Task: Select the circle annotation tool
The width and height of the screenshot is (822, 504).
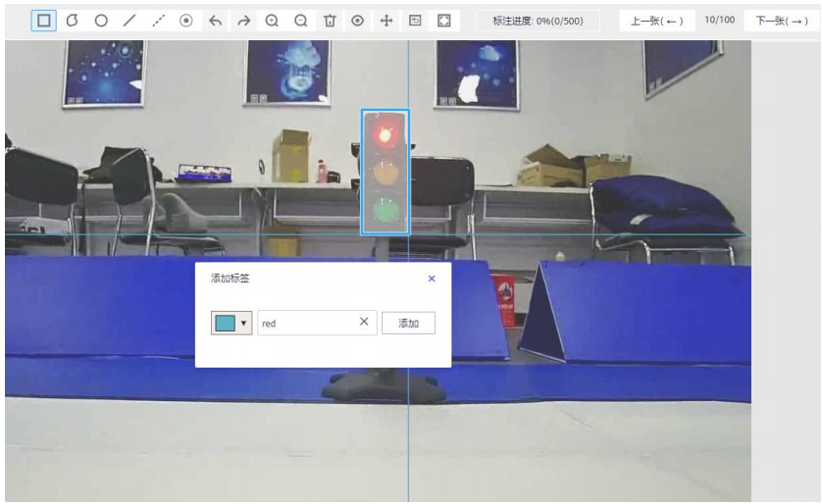Action: 101,21
